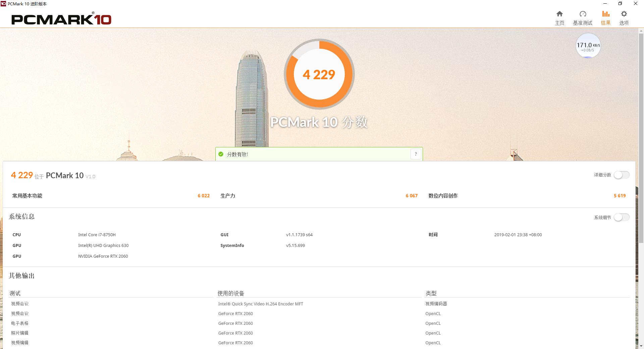644x349 pixels.
Task: Click the circular 4 229 score gauge
Action: (x=319, y=74)
